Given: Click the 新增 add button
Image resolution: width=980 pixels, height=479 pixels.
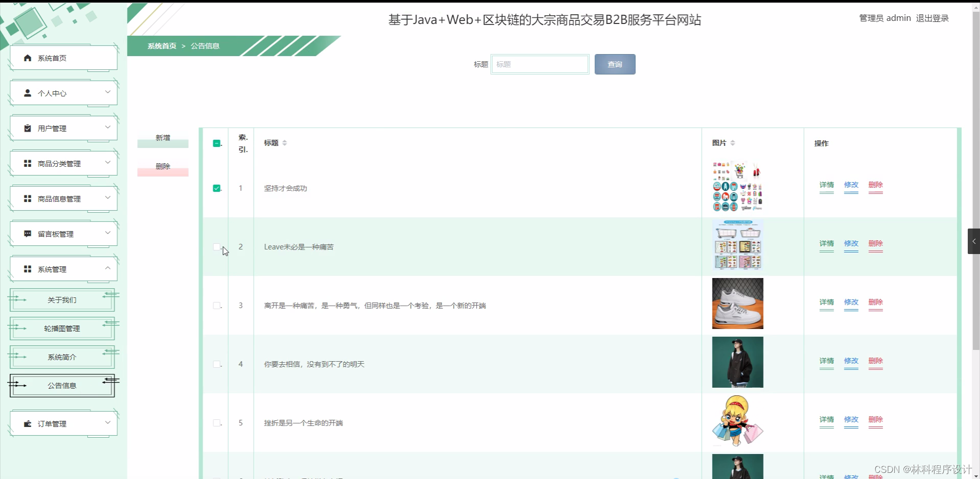Looking at the screenshot, I should [x=163, y=138].
